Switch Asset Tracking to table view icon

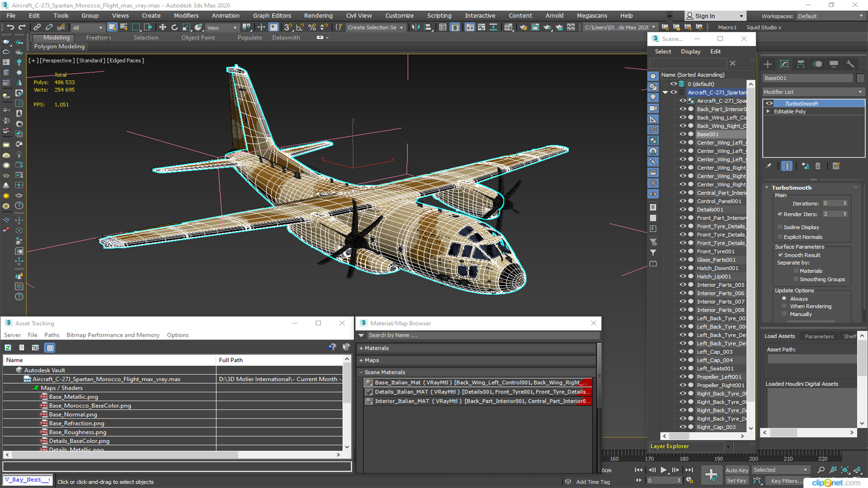click(50, 347)
